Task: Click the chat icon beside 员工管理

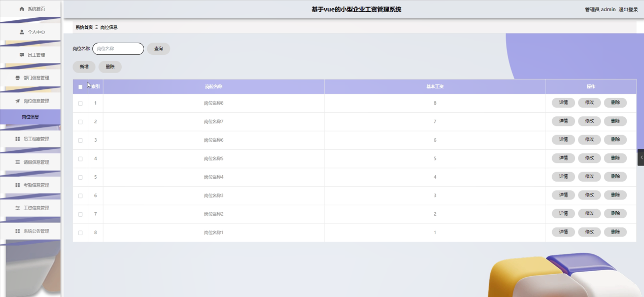Action: click(22, 55)
